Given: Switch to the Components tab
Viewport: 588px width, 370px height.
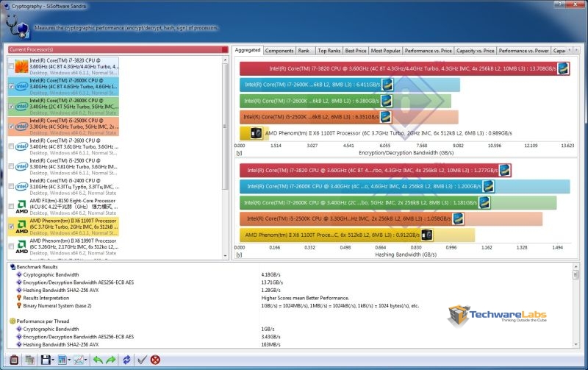Looking at the screenshot, I should point(279,51).
